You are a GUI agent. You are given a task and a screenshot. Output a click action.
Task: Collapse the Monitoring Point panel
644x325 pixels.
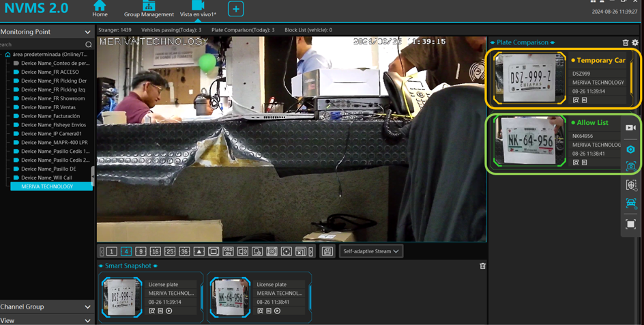pyautogui.click(x=87, y=32)
